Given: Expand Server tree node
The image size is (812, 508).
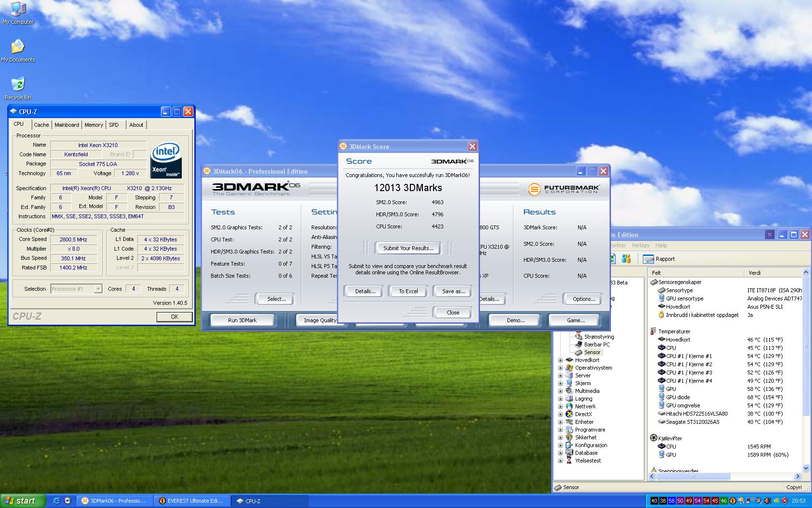Looking at the screenshot, I should pyautogui.click(x=560, y=375).
